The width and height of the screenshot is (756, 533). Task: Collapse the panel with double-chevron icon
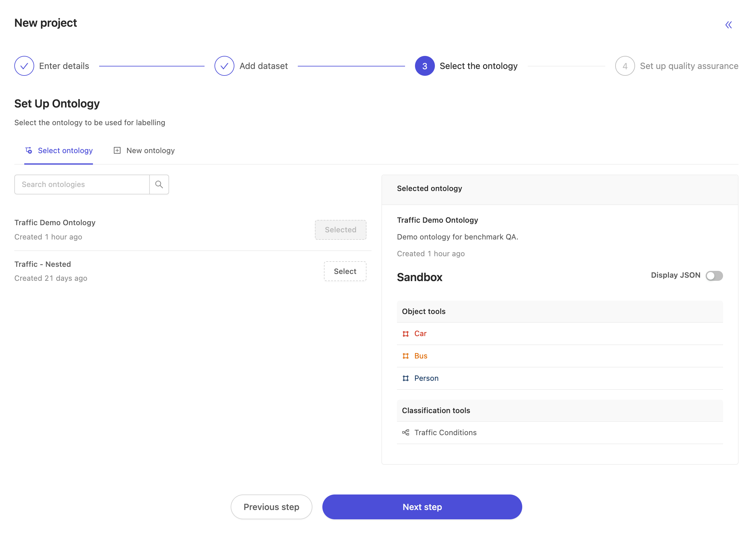pyautogui.click(x=728, y=25)
